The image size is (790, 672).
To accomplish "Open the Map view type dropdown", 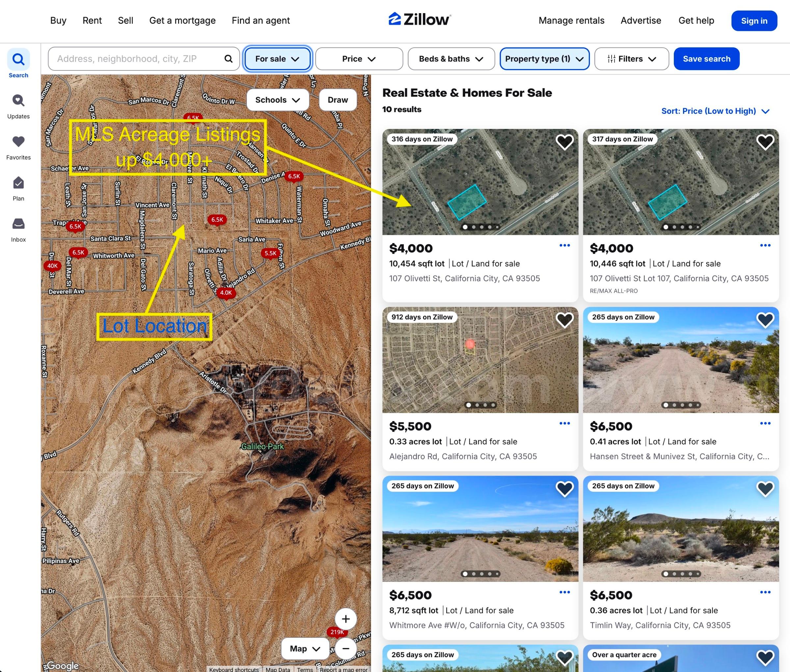I will coord(305,649).
